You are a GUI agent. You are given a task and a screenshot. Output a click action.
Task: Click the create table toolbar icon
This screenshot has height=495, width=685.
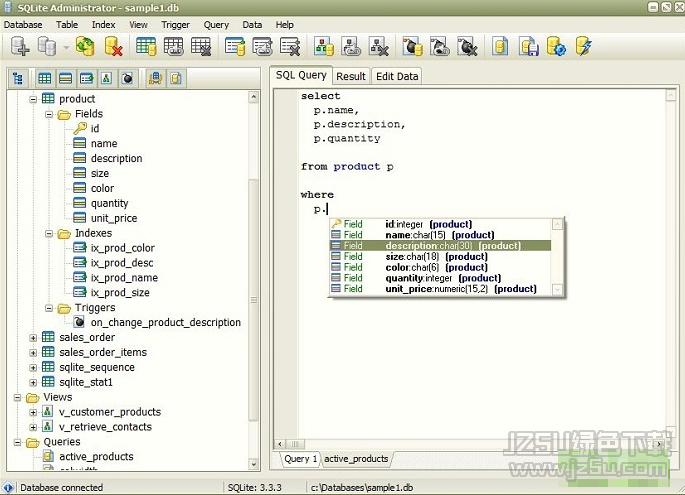coord(146,46)
